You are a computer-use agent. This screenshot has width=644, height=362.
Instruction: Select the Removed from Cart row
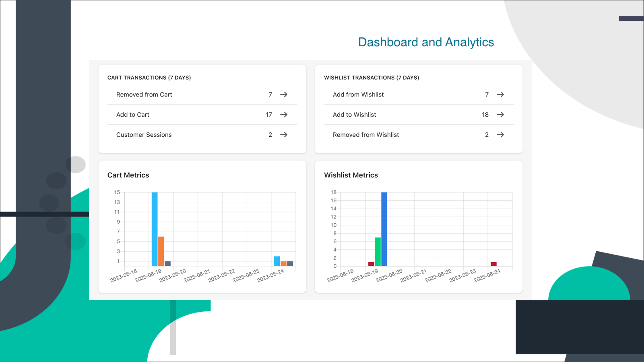(x=144, y=95)
